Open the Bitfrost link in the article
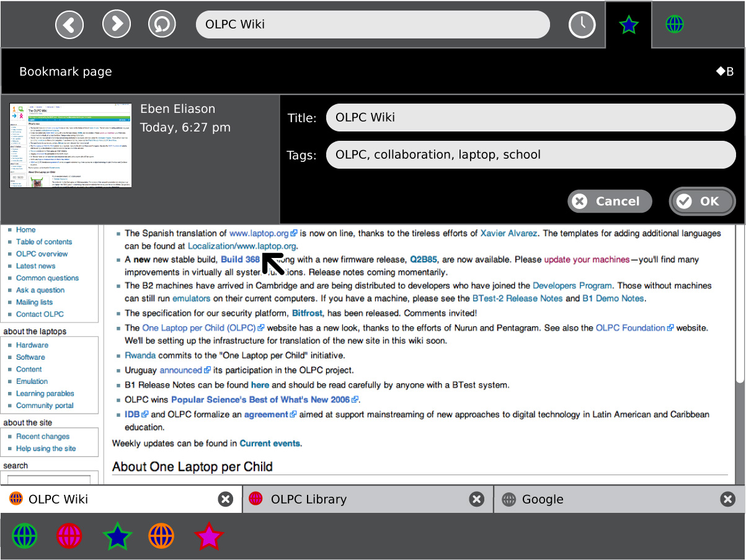The image size is (746, 560). (307, 313)
